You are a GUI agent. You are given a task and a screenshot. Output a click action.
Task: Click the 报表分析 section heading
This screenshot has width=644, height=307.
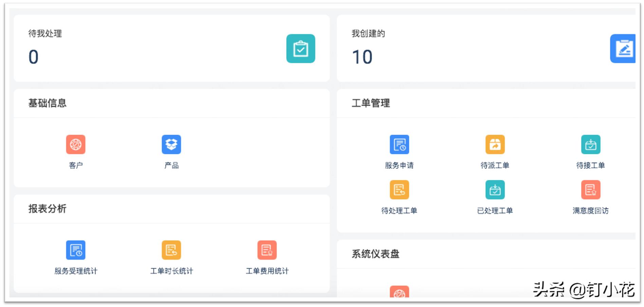coord(47,209)
